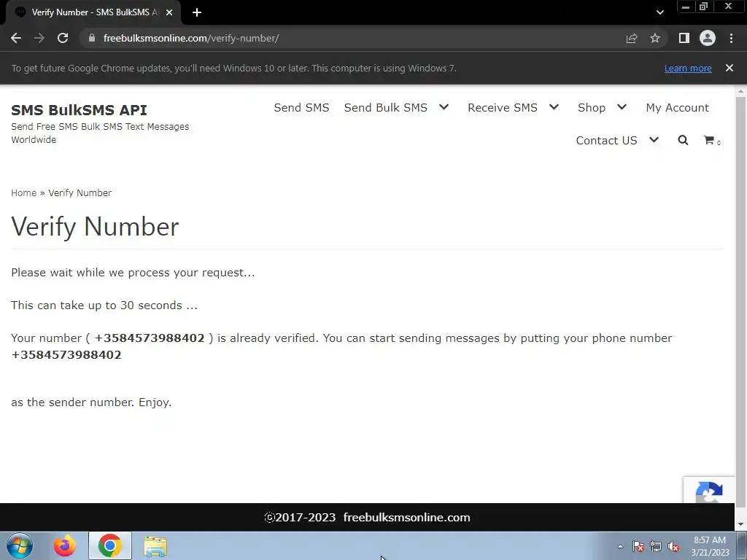Click the network tray icon
Viewport: 747px width, 560px height.
pos(656,546)
